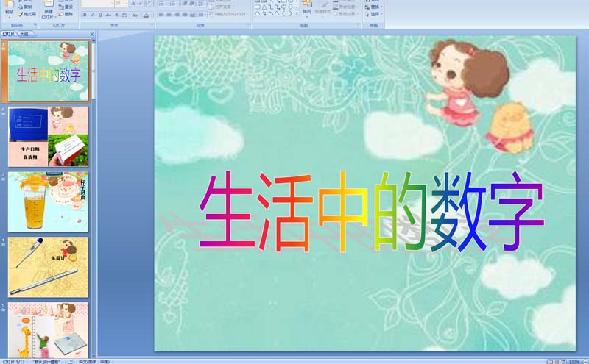This screenshot has height=364, width=589.
Task: Toggle text Shadow formatting
Action: coord(116,15)
